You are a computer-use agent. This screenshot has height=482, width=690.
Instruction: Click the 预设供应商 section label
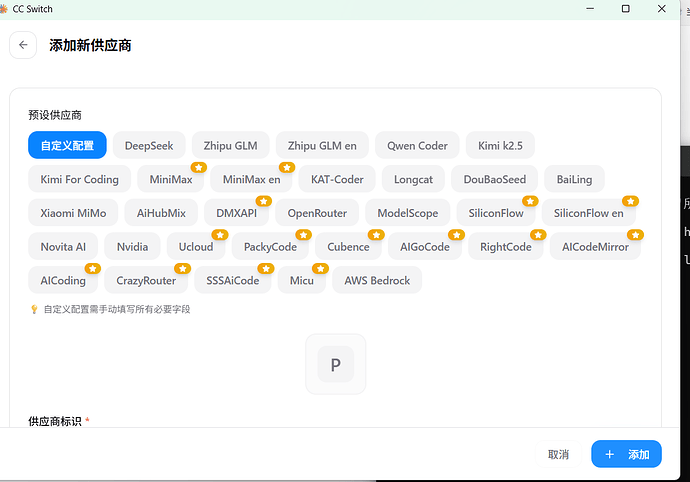point(55,115)
